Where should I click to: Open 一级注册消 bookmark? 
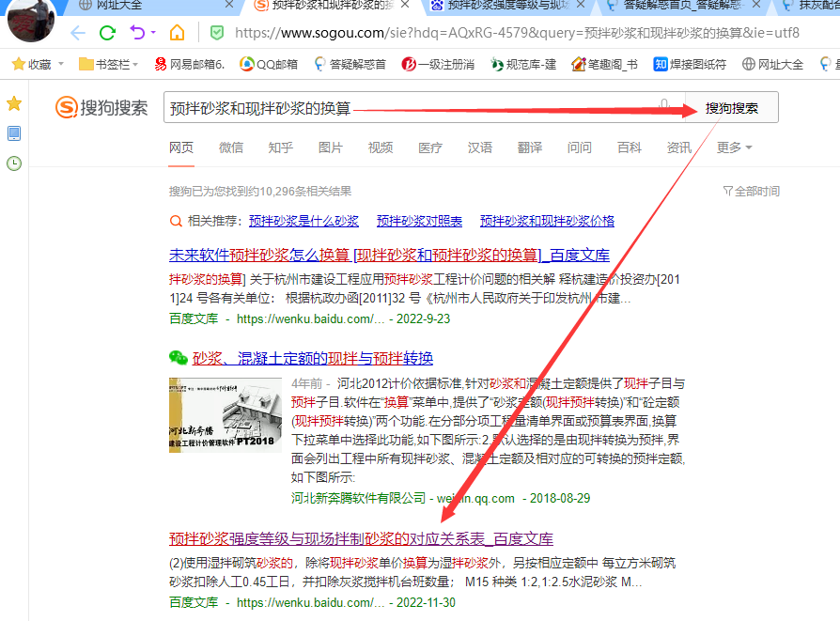pyautogui.click(x=438, y=65)
